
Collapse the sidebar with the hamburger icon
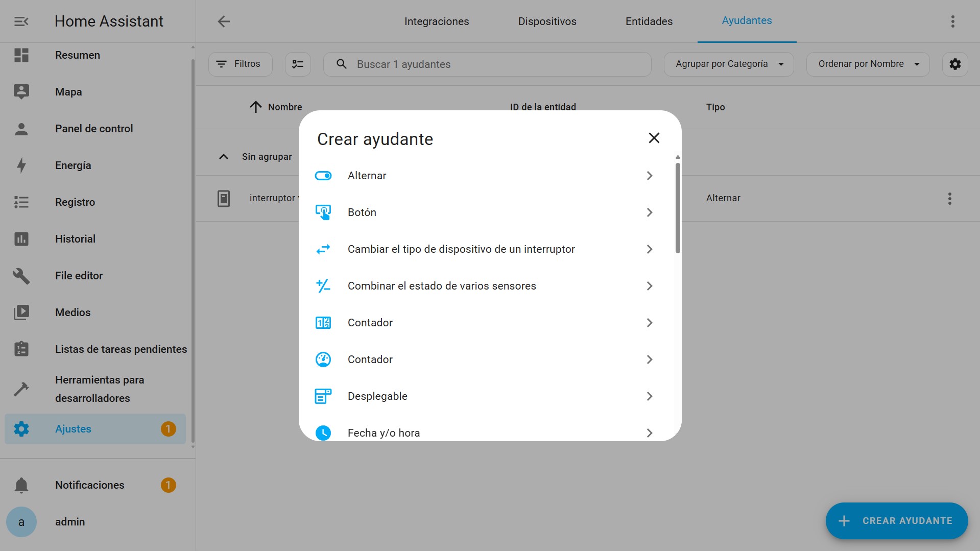coord(20,21)
